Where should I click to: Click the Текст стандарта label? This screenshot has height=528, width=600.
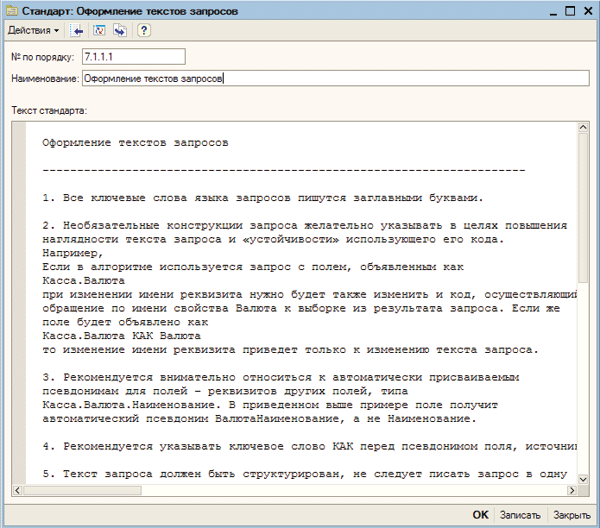[49, 111]
